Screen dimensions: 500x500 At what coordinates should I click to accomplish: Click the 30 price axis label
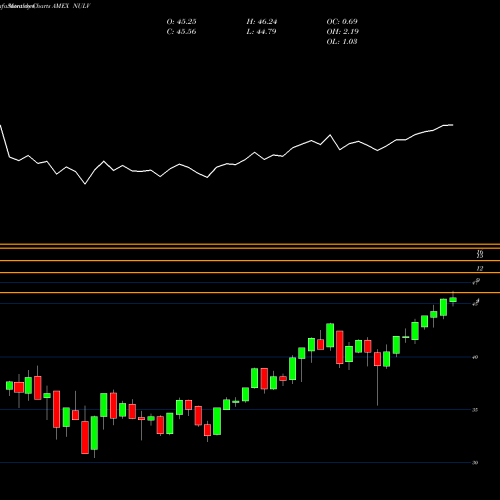(x=475, y=462)
